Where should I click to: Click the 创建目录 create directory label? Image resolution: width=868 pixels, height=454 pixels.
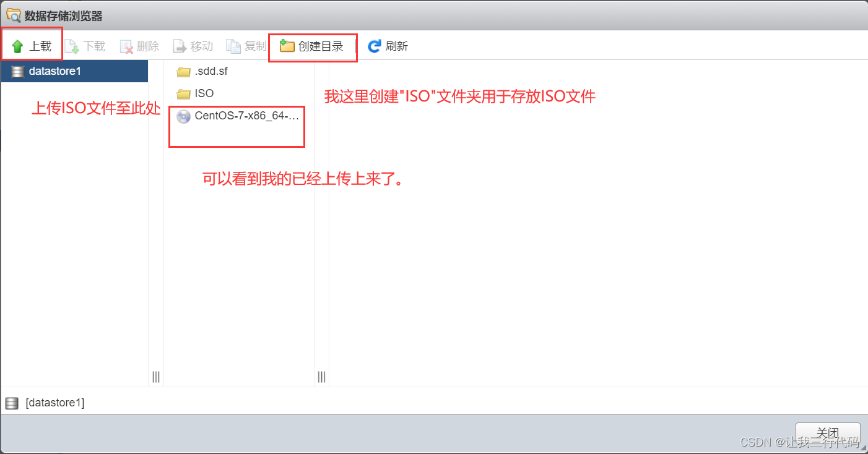[321, 46]
